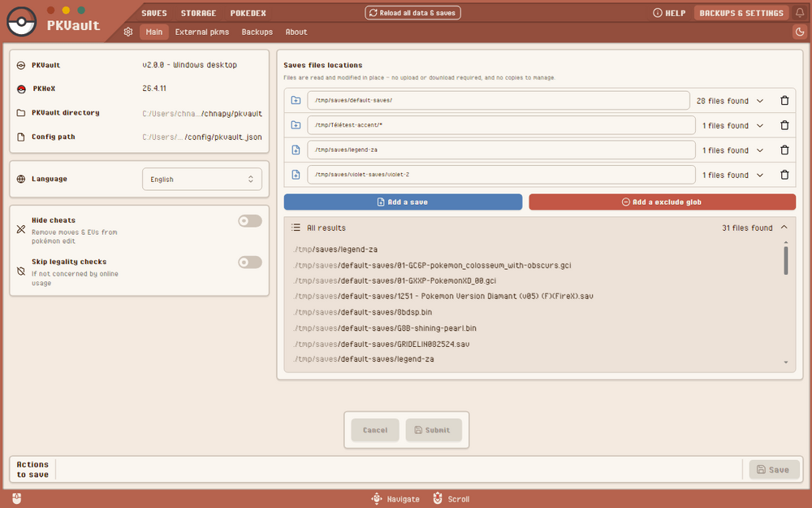
Task: Click the PKVault directory folder icon
Action: pos(21,112)
